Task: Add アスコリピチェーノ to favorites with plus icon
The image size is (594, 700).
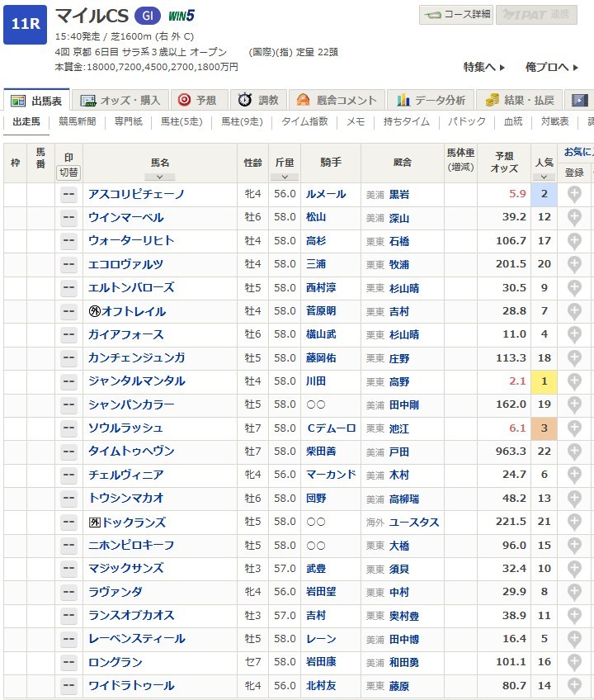Action: click(574, 195)
